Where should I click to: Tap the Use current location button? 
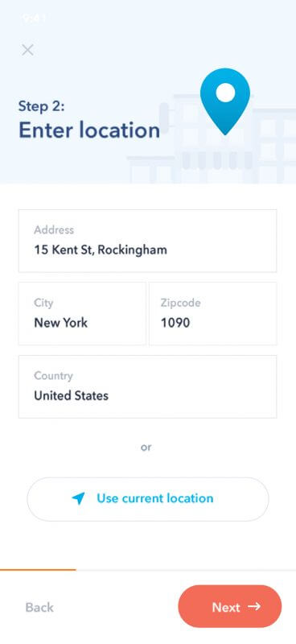coord(148,499)
